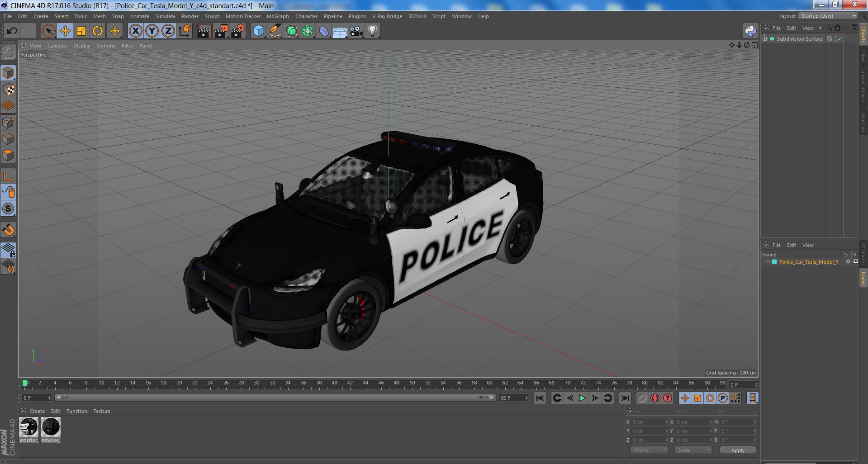This screenshot has height=464, width=868.
Task: Add a Floor environment object icon
Action: point(340,31)
